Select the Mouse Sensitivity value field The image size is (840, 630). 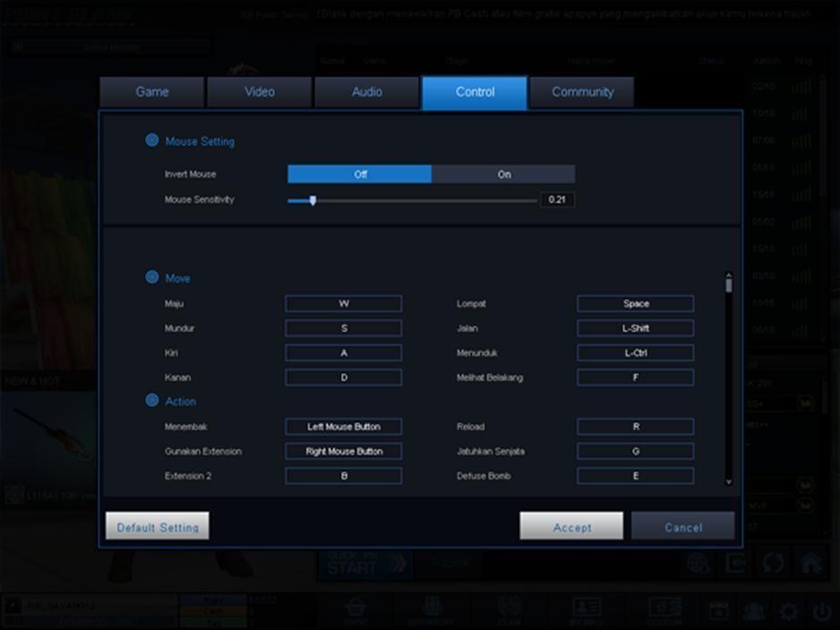click(x=557, y=200)
